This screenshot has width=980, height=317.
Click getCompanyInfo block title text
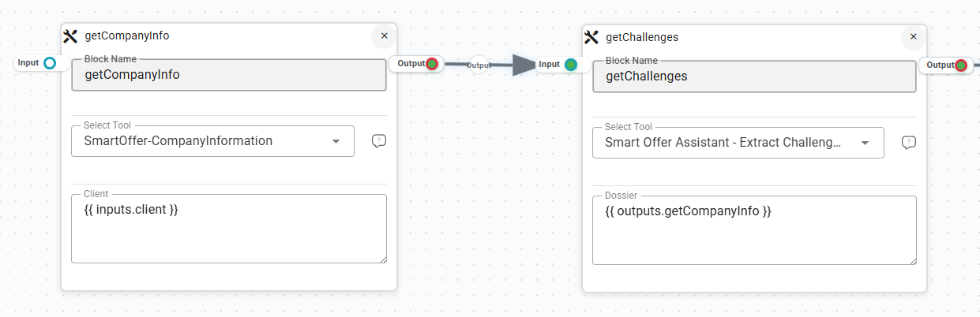click(x=126, y=35)
